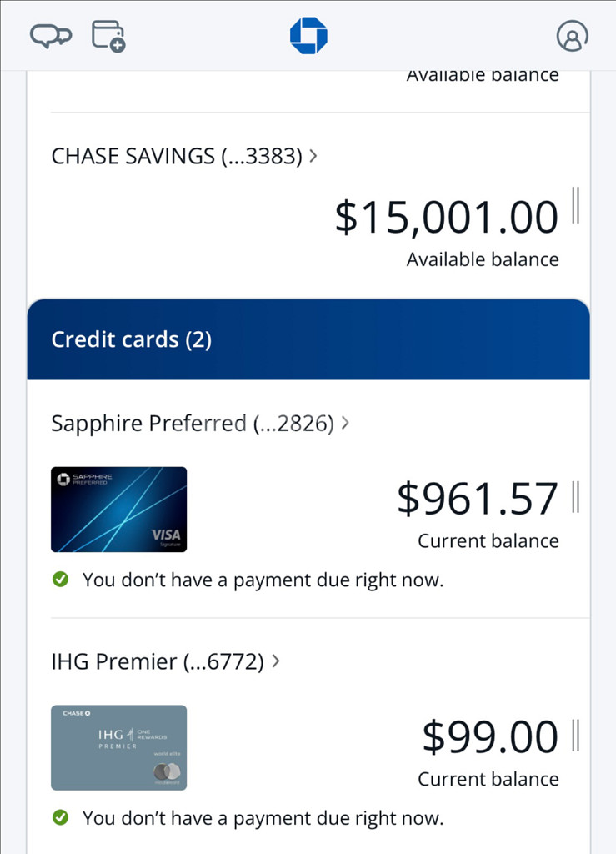This screenshot has height=854, width=616.
Task: Select the $961.57 current balance
Action: pos(478,499)
